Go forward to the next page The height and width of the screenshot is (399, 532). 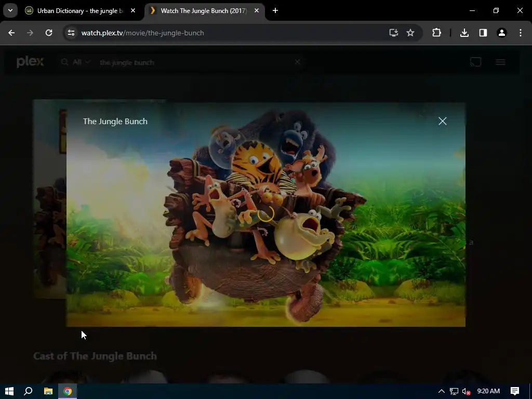tap(30, 33)
